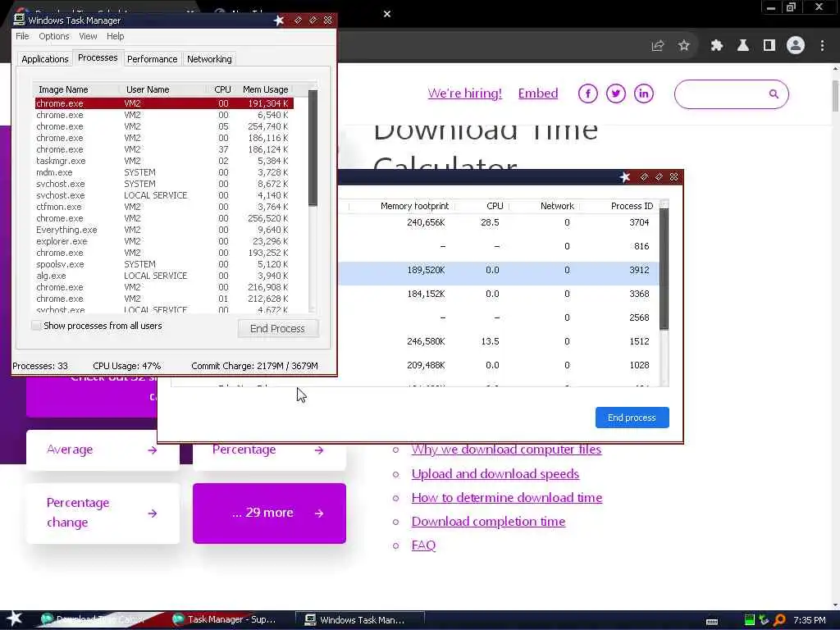Viewport: 840px width, 630px height.
Task: Sort by User Name column header
Action: [x=164, y=89]
